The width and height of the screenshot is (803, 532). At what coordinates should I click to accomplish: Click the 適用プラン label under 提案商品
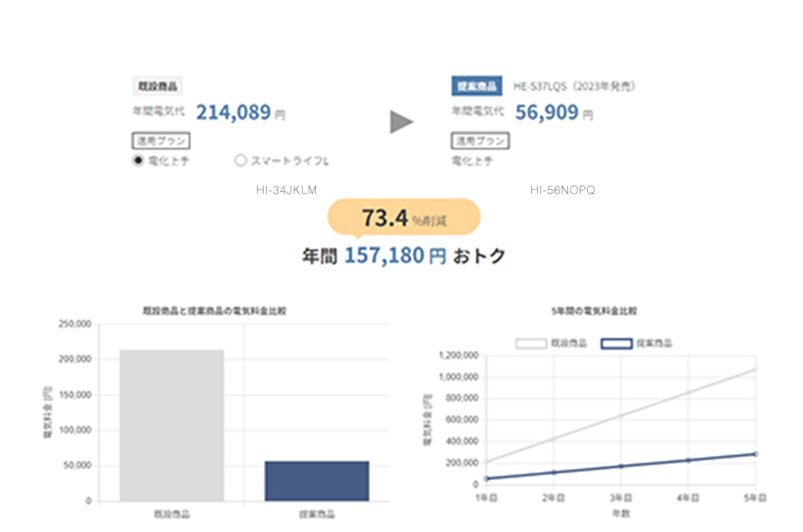coord(480,140)
